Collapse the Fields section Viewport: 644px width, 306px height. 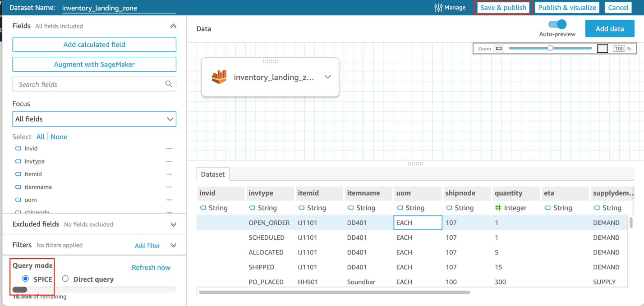(x=173, y=26)
